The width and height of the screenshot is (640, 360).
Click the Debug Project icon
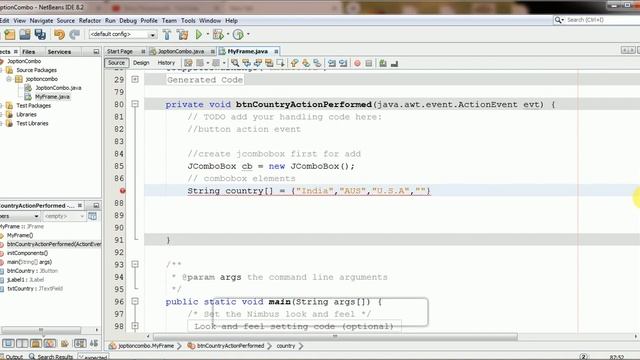click(x=218, y=35)
